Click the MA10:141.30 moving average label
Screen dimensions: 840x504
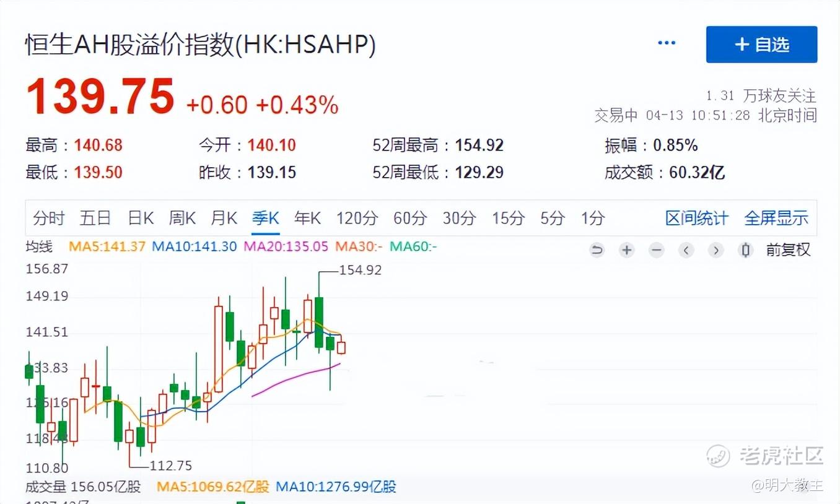195,246
